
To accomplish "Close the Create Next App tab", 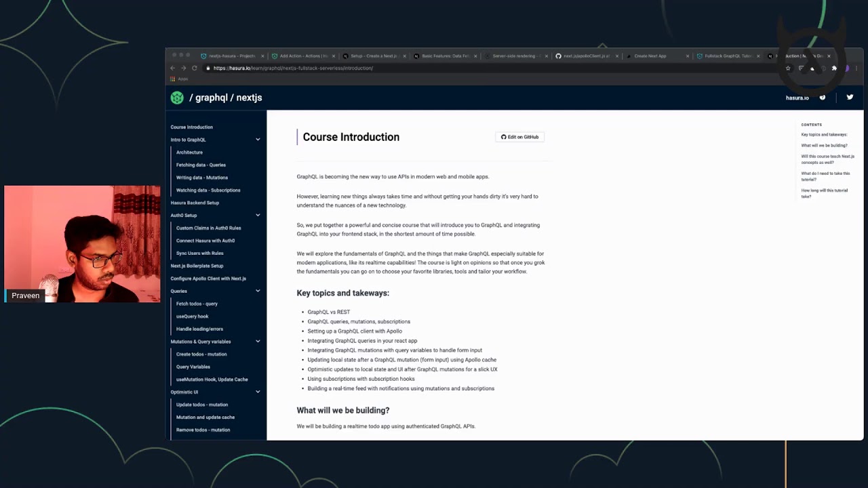I will 688,56.
